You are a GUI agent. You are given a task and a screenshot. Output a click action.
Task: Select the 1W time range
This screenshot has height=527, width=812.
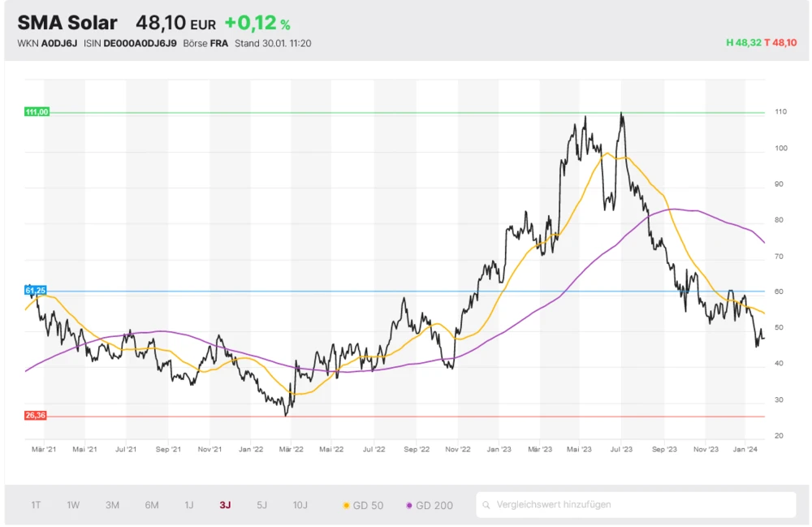coord(73,505)
